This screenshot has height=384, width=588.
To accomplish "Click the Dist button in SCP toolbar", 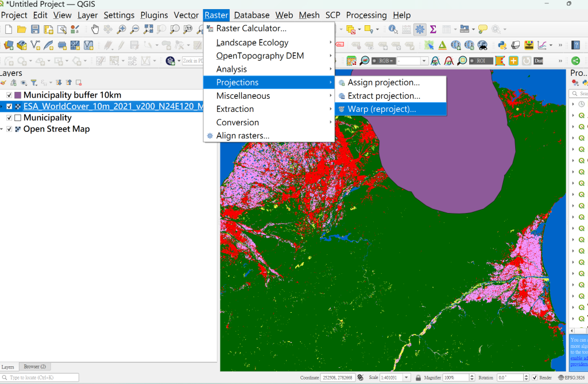I will (539, 61).
